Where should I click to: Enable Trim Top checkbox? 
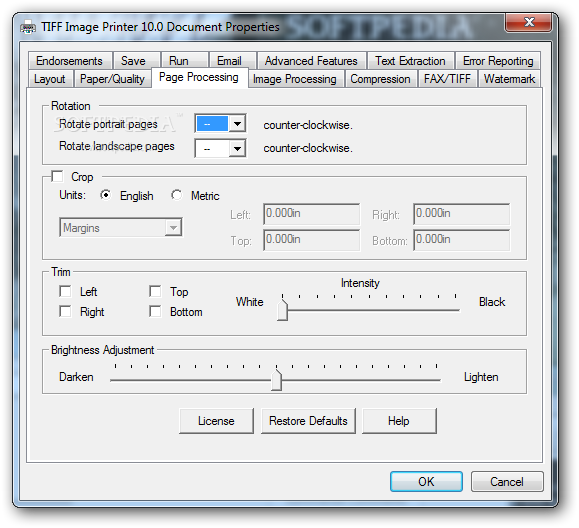[155, 291]
